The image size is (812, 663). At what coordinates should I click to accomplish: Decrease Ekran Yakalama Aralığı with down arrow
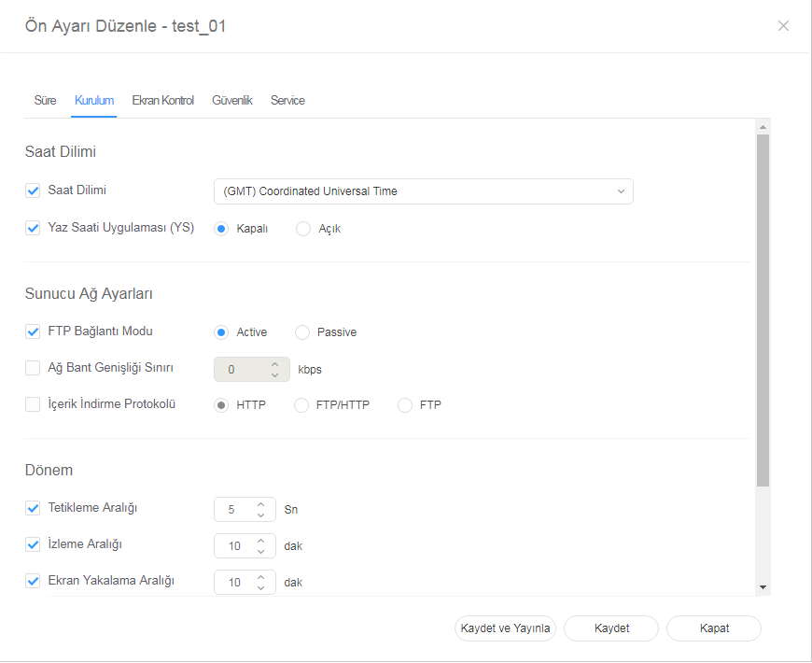click(x=261, y=587)
